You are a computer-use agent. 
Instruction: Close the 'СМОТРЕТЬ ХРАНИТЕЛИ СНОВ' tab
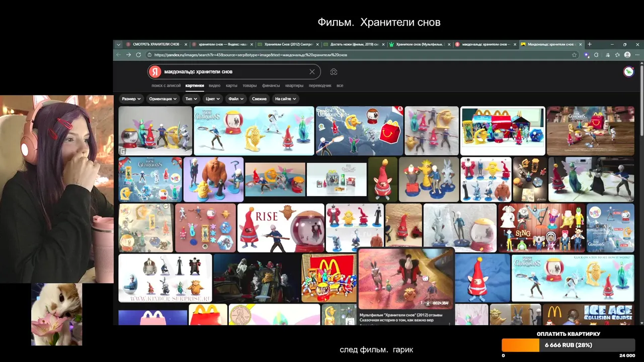pos(186,44)
